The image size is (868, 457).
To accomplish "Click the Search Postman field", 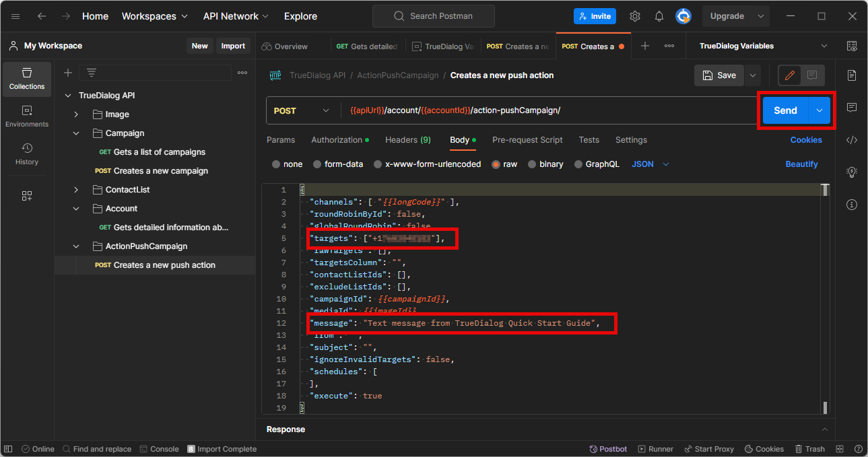I will (433, 16).
